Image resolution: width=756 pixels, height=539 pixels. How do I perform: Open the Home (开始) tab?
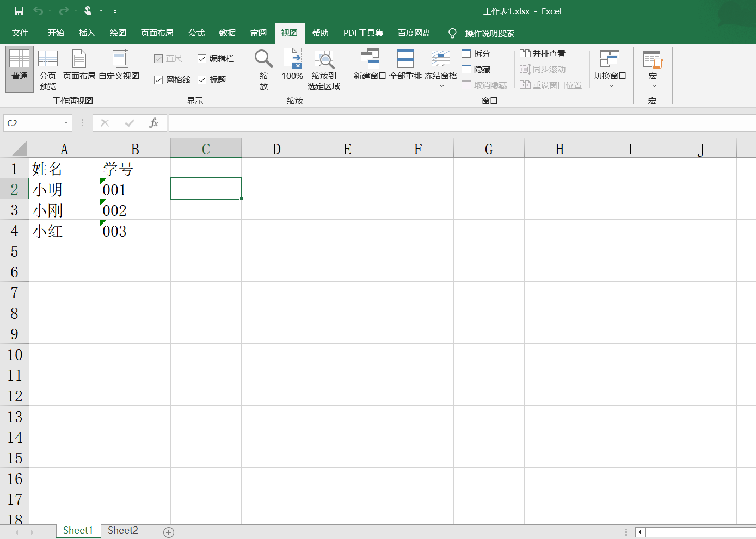[56, 33]
